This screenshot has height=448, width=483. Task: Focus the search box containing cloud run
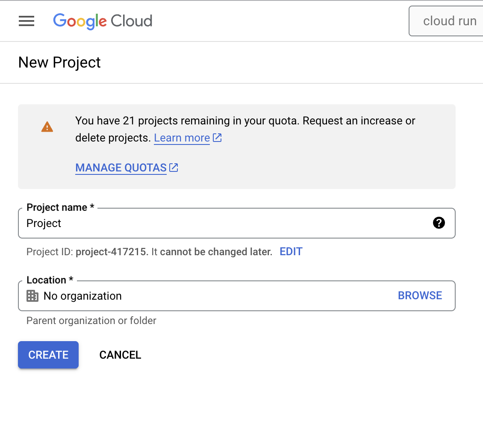pos(450,21)
